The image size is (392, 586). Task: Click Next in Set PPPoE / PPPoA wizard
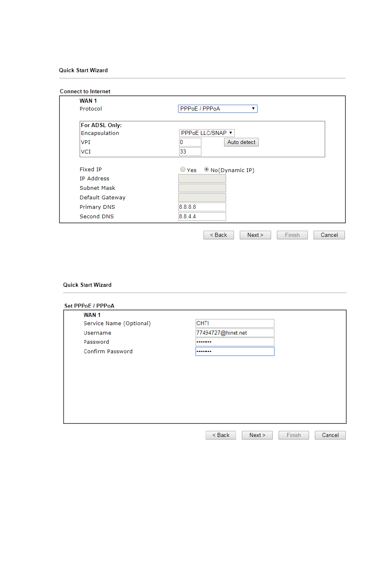257,435
